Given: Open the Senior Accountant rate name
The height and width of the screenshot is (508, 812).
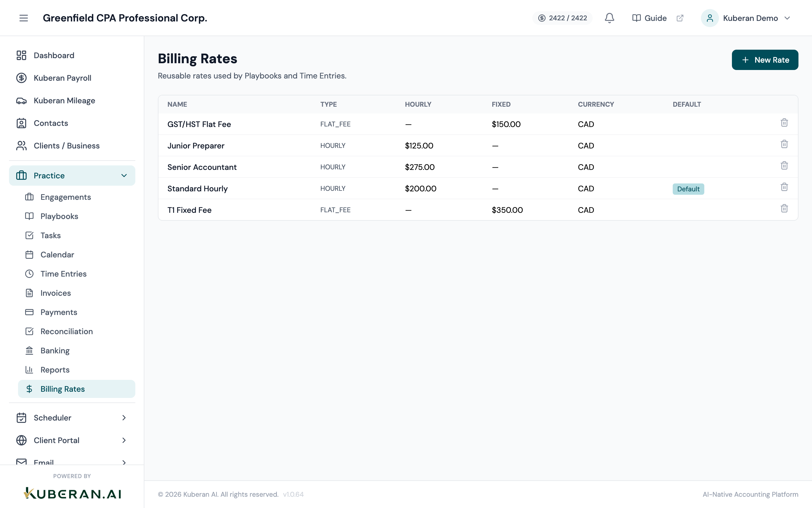Looking at the screenshot, I should point(202,167).
